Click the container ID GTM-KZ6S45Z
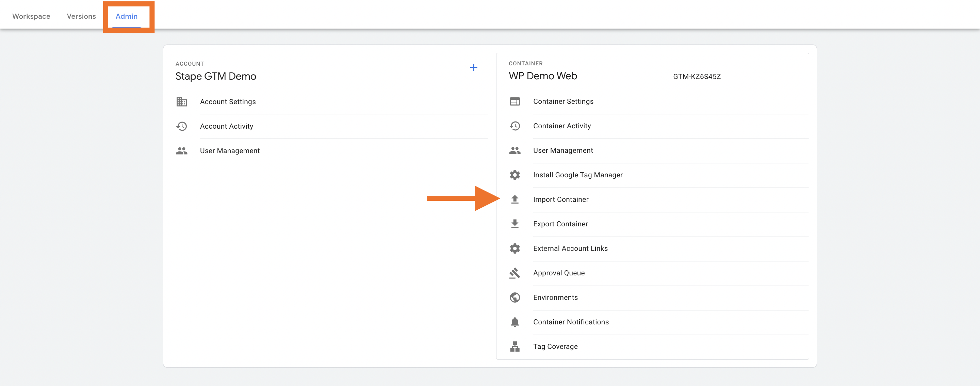The width and height of the screenshot is (980, 386). tap(697, 77)
